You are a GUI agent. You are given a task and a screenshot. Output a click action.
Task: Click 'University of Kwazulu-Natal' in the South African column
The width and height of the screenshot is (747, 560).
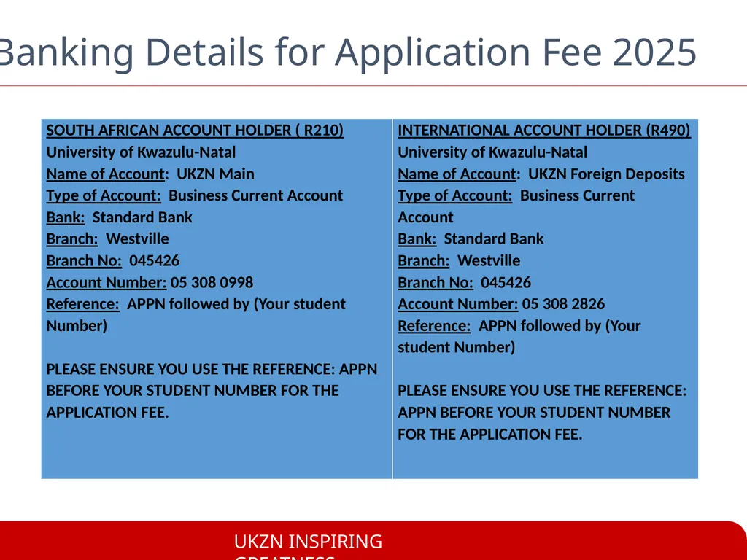tap(141, 152)
